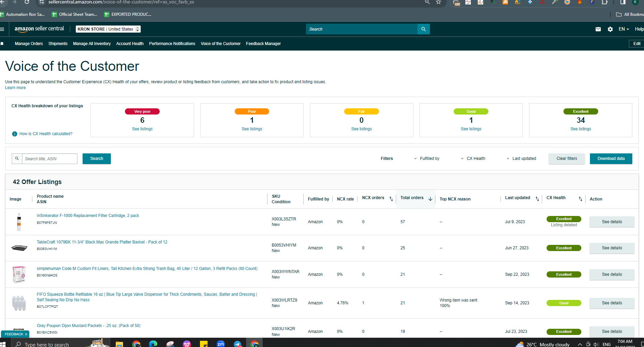See details for FIFO Squeeze Bottle row
Image resolution: width=644 pixels, height=347 pixels.
[x=612, y=303]
